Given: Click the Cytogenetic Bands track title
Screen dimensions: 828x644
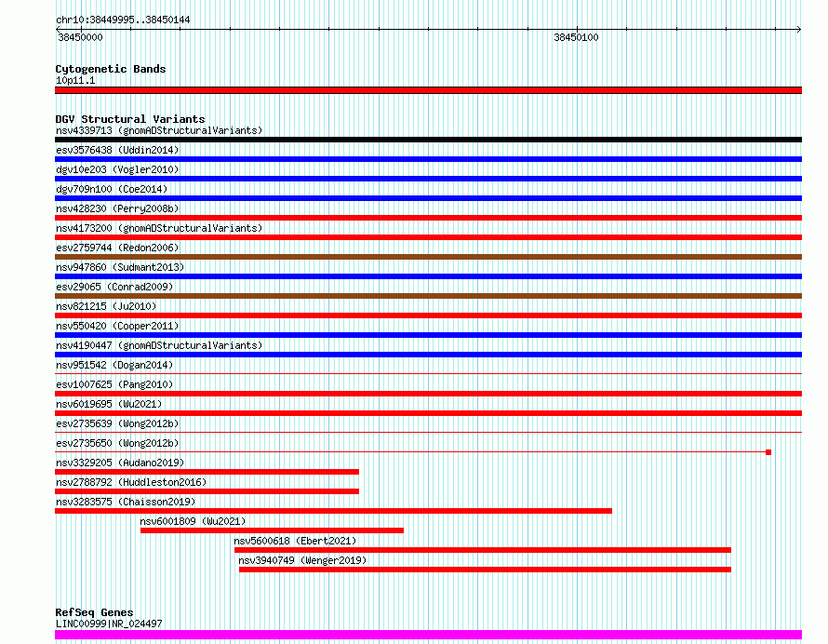Looking at the screenshot, I should click(111, 69).
